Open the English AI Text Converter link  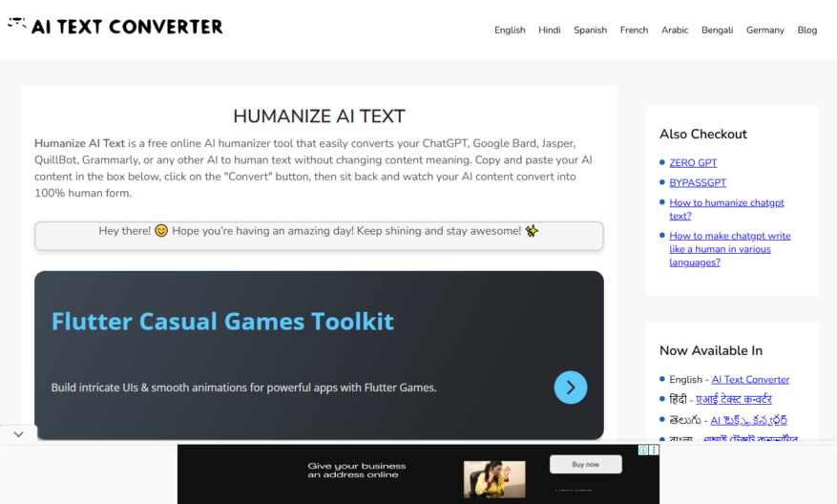click(750, 379)
